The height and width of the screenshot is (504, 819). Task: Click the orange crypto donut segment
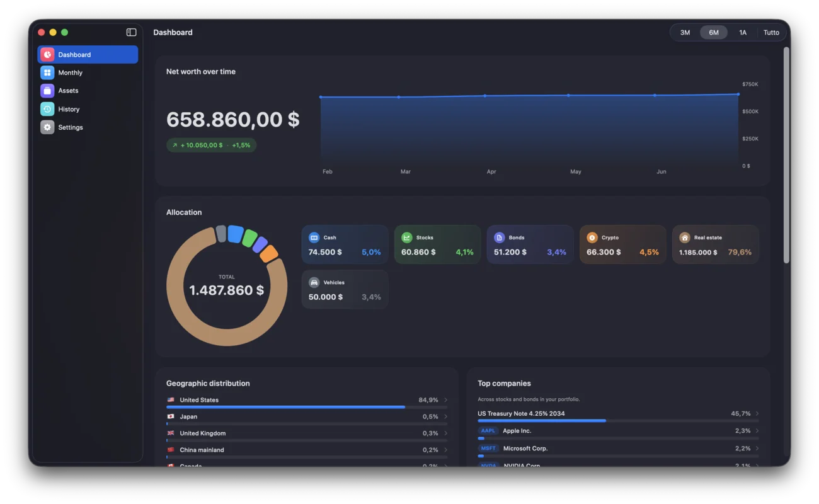click(269, 253)
